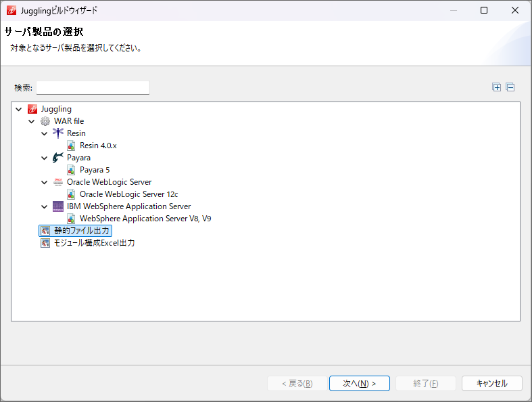
Task: Click the 終了(F) button
Action: click(425, 383)
